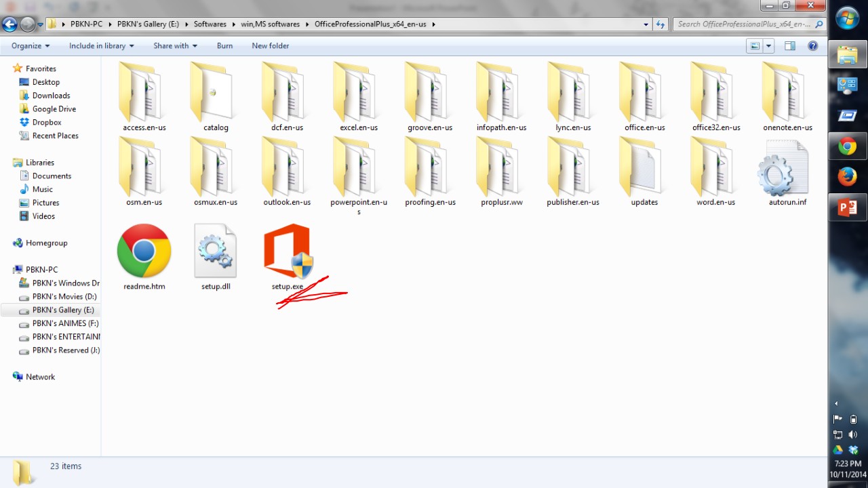Open the Organize dropdown menu
The width and height of the screenshot is (868, 488).
pos(31,46)
